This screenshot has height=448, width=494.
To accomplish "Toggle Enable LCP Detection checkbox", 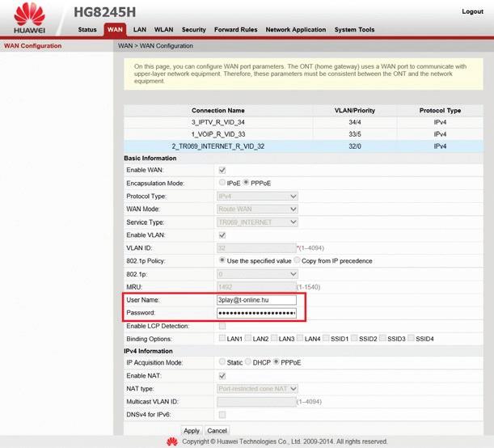I will pyautogui.click(x=222, y=326).
